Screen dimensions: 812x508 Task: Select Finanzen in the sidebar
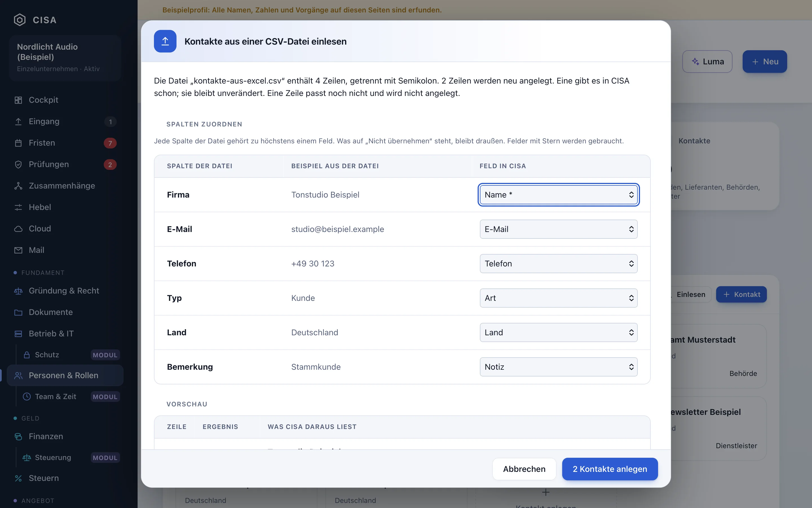65,436
